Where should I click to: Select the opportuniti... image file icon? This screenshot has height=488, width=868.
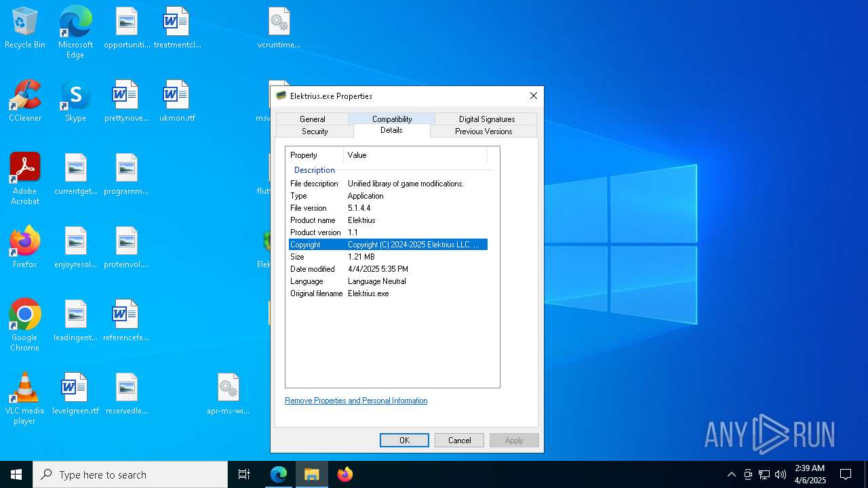point(127,28)
